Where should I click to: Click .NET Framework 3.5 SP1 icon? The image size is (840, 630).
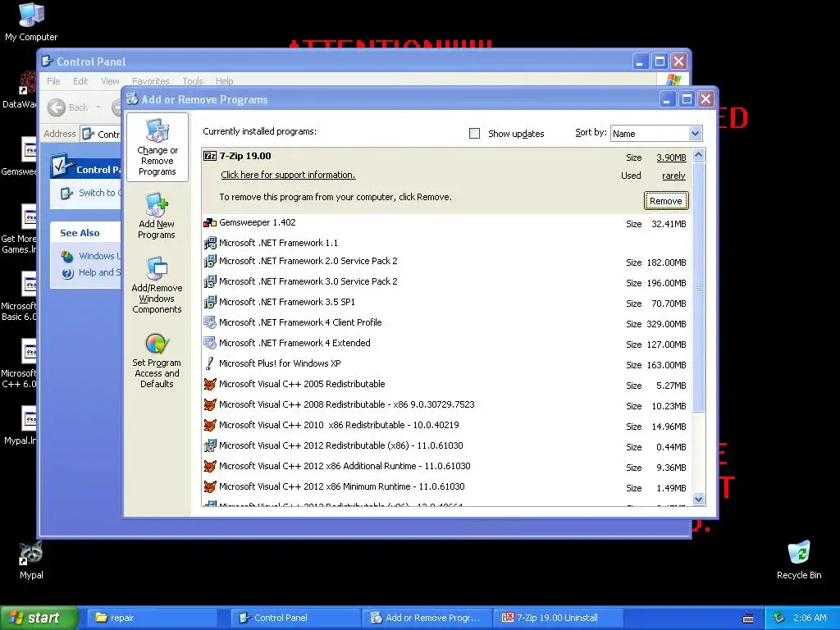click(210, 302)
